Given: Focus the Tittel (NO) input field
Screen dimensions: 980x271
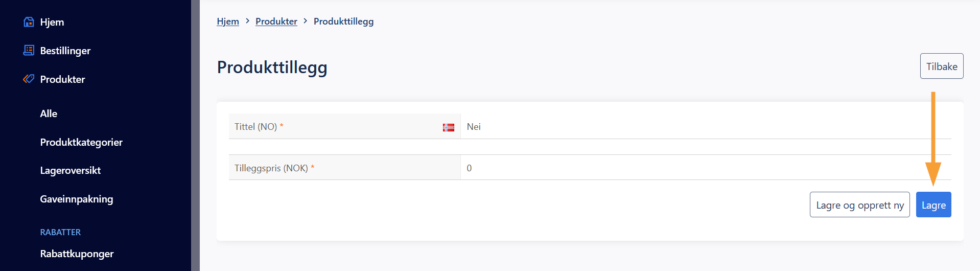Looking at the screenshot, I should pos(706,126).
